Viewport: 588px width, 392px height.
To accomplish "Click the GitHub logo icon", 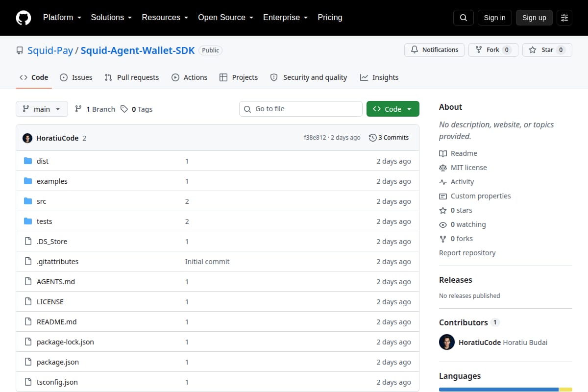I will click(24, 18).
